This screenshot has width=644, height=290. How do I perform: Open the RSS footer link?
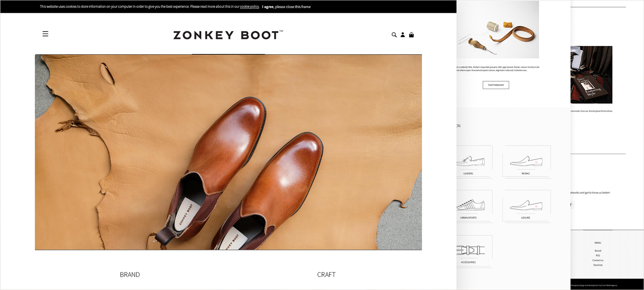tap(598, 255)
